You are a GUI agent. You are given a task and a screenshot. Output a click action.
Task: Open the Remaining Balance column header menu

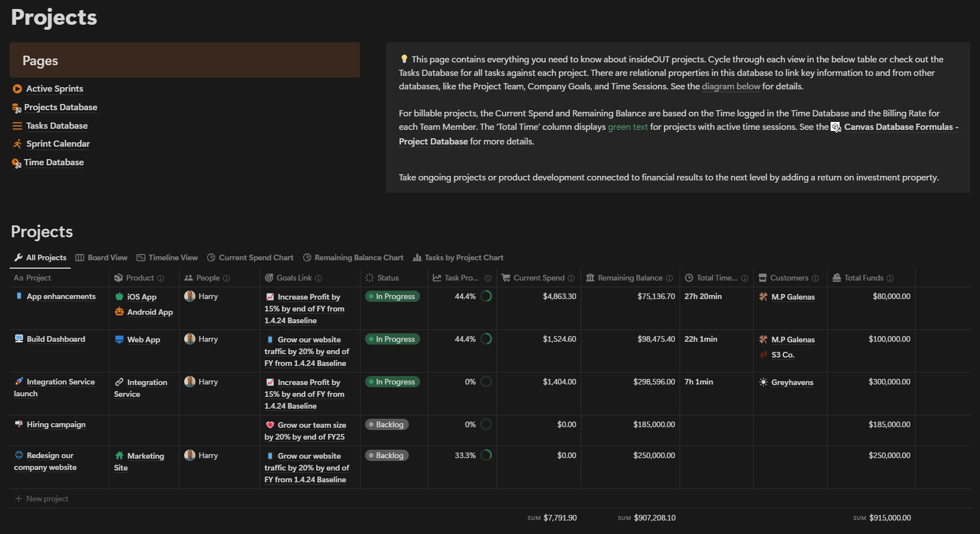pos(630,278)
